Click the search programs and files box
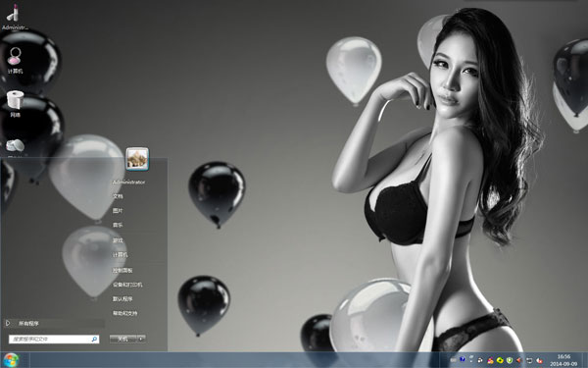 [x=54, y=340]
